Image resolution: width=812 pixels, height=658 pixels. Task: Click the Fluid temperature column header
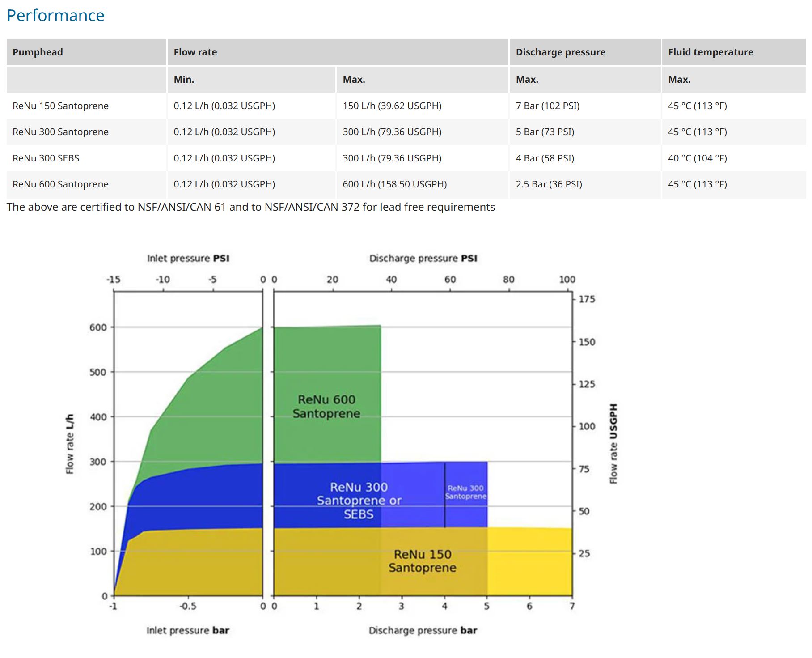pyautogui.click(x=710, y=52)
